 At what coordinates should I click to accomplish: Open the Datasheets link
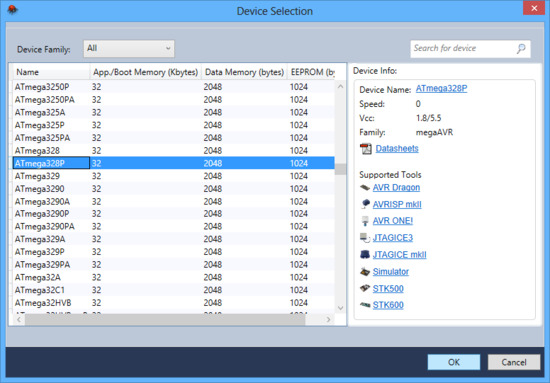tap(397, 149)
